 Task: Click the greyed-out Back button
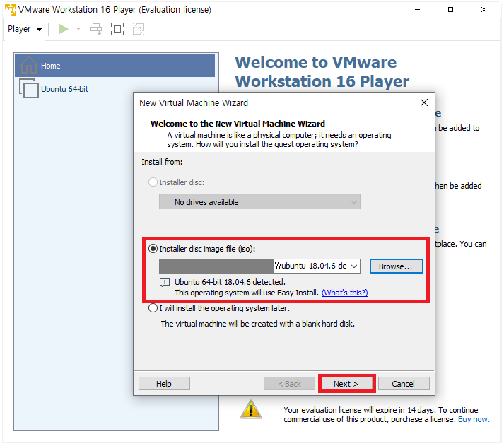(x=289, y=384)
